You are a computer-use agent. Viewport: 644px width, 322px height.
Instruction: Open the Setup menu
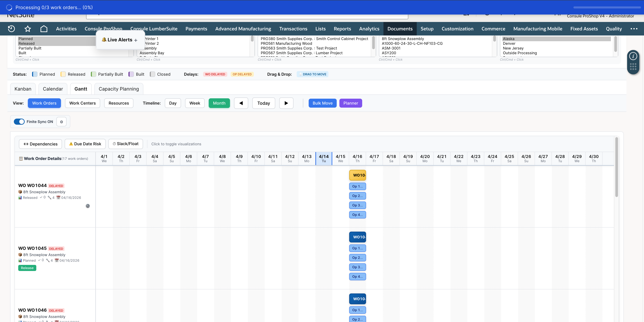[427, 29]
